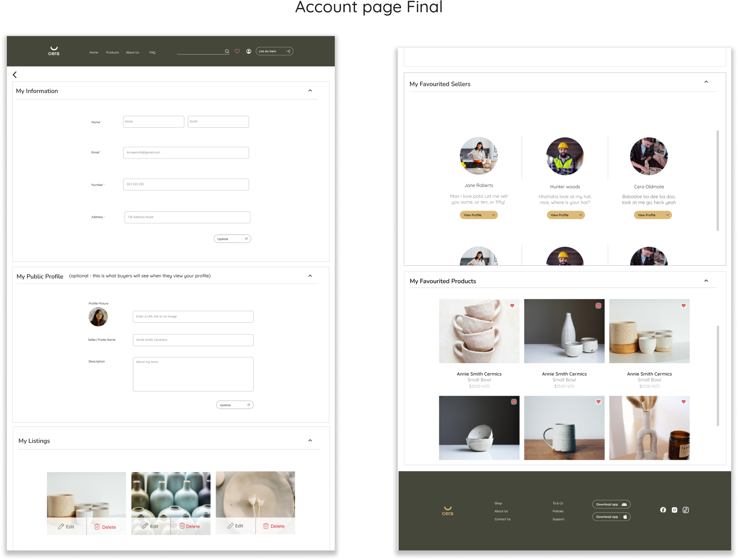Open the Products nav menu item

(112, 52)
